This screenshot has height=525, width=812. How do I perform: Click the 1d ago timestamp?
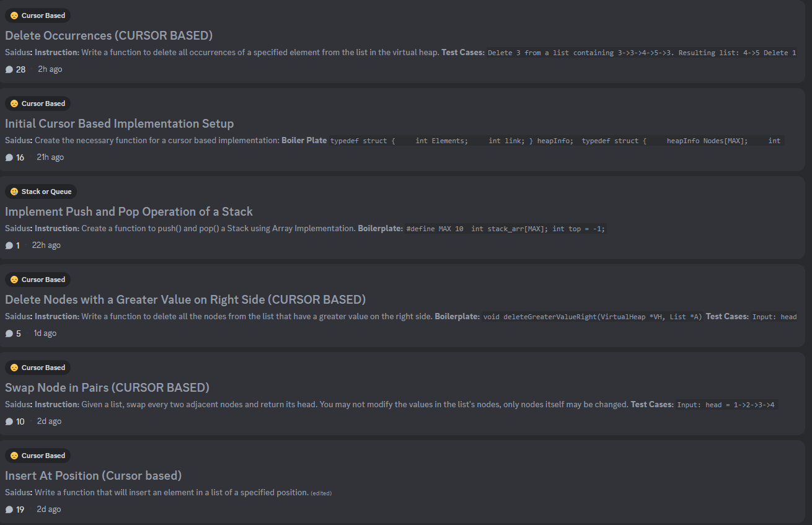click(x=45, y=333)
